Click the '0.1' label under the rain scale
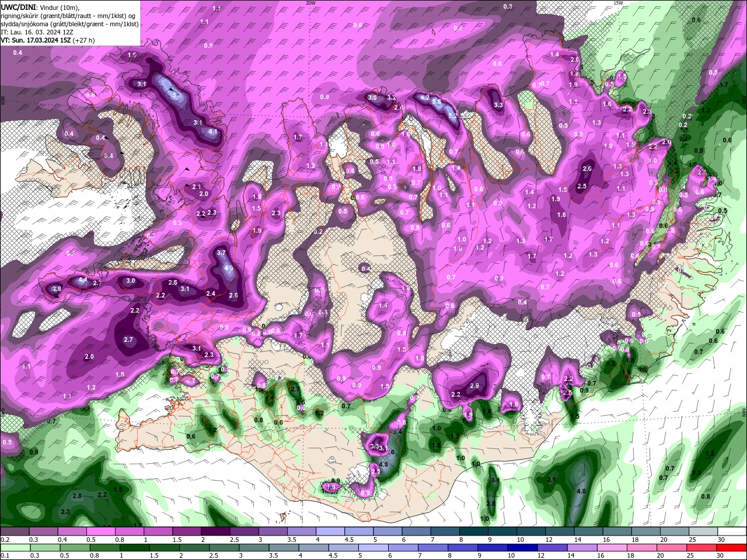This screenshot has height=560, width=747. click(5, 556)
